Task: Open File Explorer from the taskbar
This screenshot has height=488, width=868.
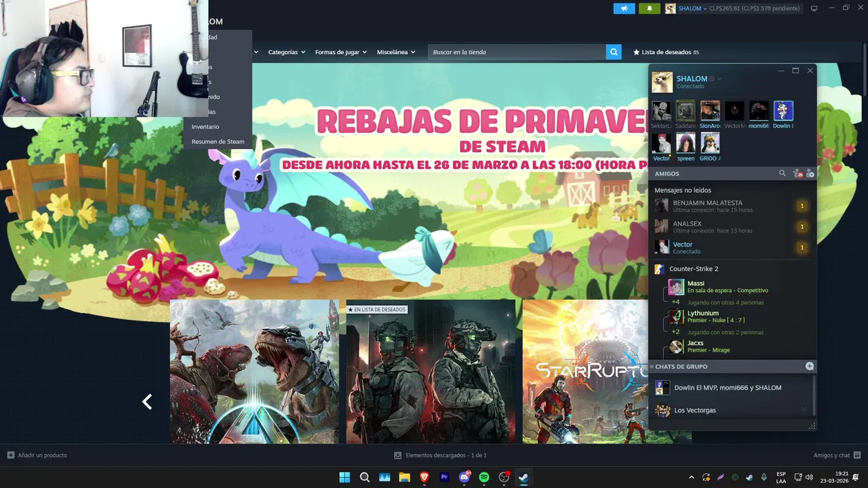Action: [405, 477]
